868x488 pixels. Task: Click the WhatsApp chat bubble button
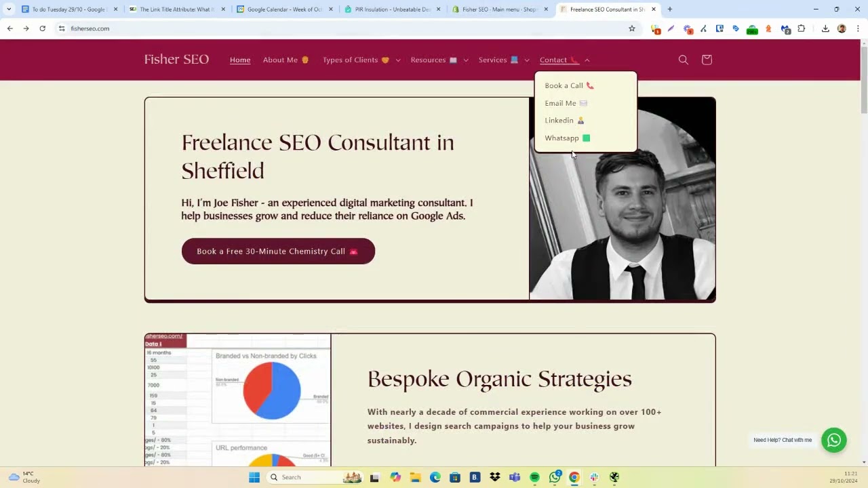pos(834,440)
